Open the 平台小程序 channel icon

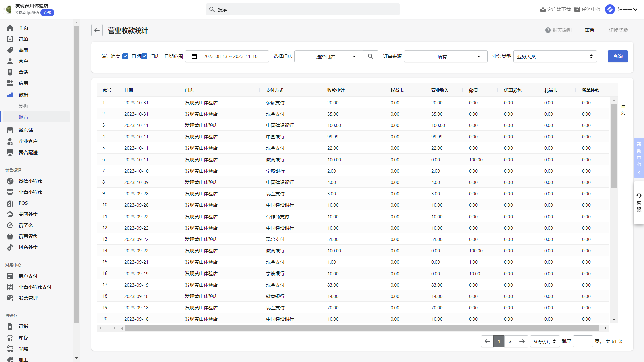click(x=10, y=192)
